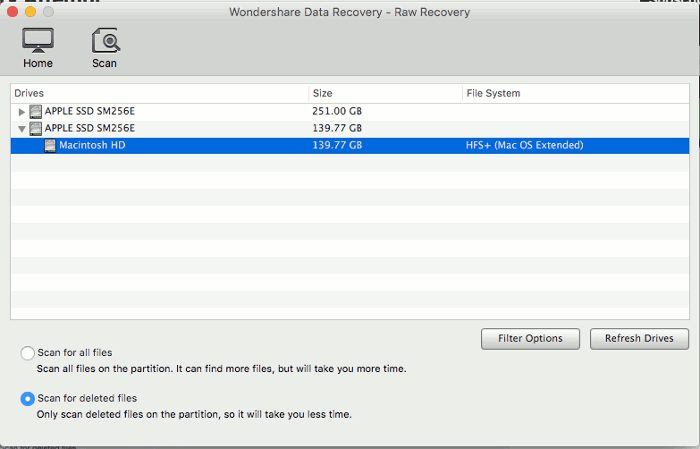Click 139.77 GB size in collapsed-arrow APPLE SSD row
The height and width of the screenshot is (449, 700).
[x=337, y=129]
